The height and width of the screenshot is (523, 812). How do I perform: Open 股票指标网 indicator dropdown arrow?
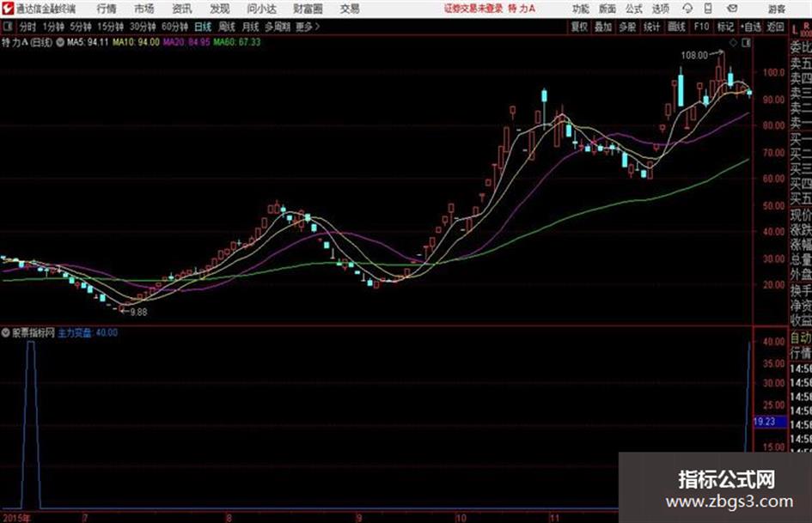[6, 333]
